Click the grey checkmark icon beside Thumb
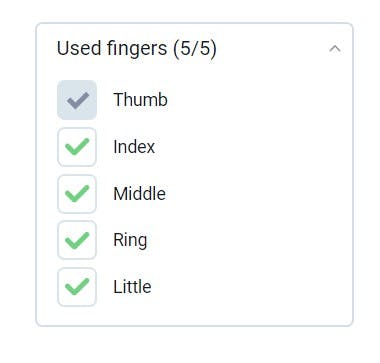Viewport: 380px width, 363px height. click(78, 101)
